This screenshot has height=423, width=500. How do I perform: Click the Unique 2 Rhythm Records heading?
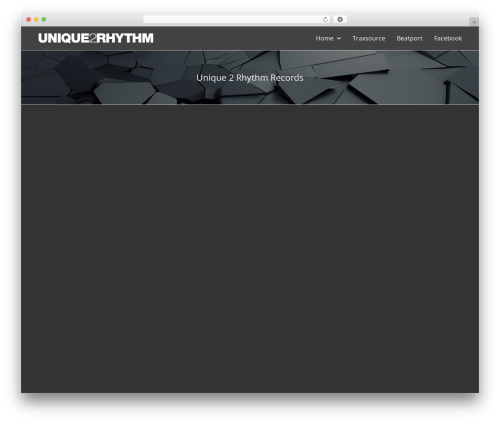pos(250,78)
